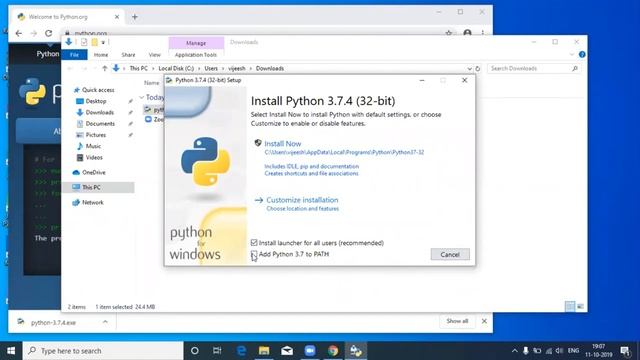Open Mail app from taskbar
The width and height of the screenshot is (640, 360).
287,351
